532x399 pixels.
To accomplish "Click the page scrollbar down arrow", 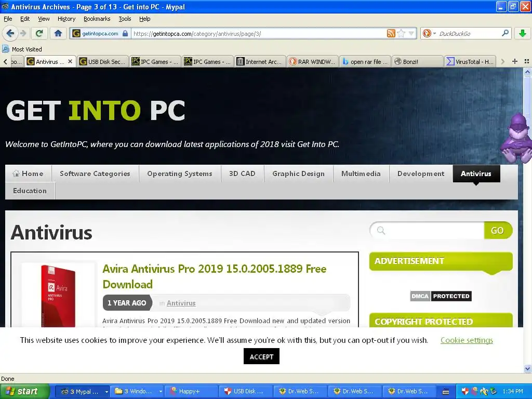I will click(x=527, y=369).
